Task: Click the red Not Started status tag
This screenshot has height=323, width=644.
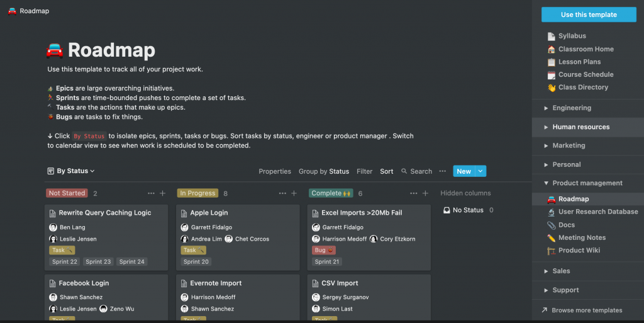Action: pyautogui.click(x=67, y=193)
